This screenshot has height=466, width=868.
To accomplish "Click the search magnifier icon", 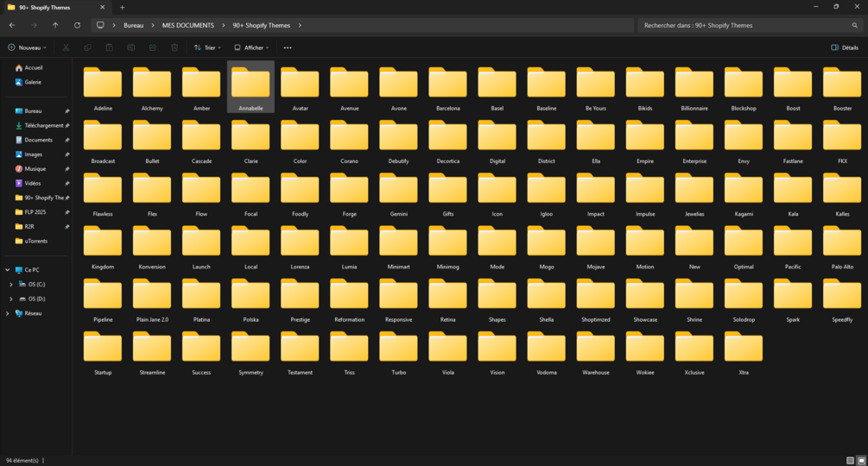I will [x=855, y=25].
